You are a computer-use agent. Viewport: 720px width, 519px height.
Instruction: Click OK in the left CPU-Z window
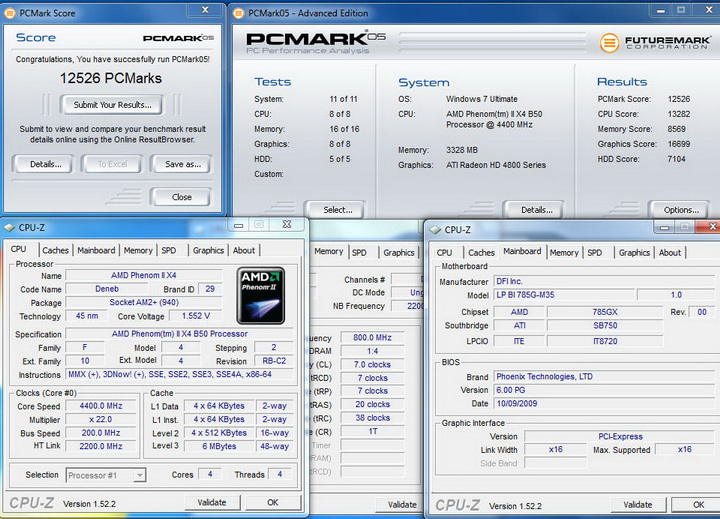point(273,502)
